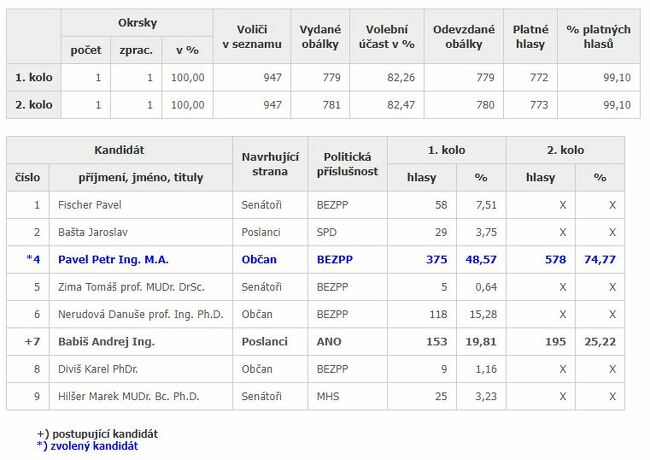Click Babiš's second-round percentage 25,22
The width and height of the screenshot is (650, 460).
[x=600, y=341]
